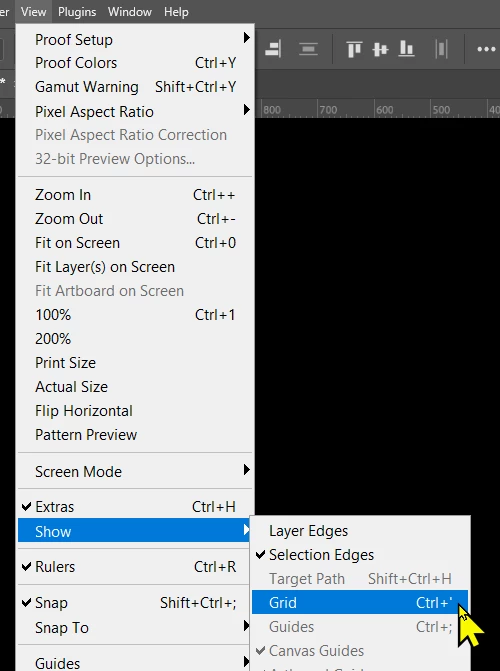500x671 pixels.
Task: Click the align vertical centers icon
Action: coord(380,49)
